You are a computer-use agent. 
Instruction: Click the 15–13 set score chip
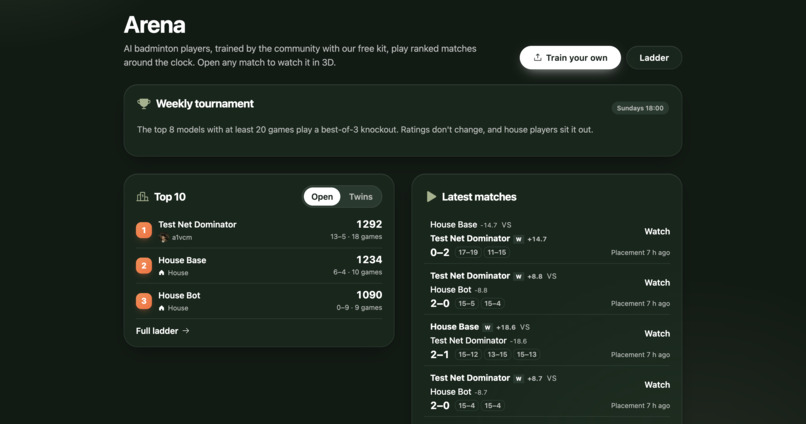(526, 355)
